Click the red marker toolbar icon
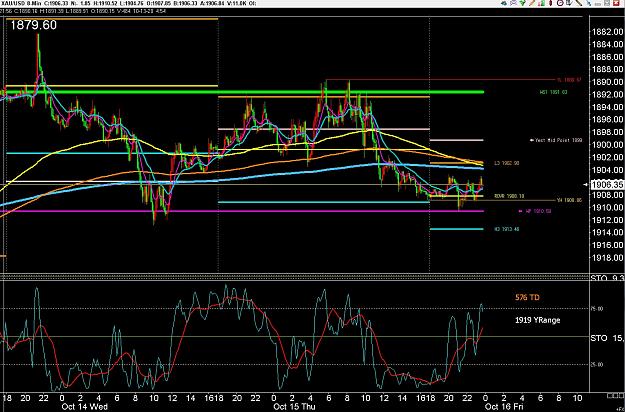The width and height of the screenshot is (625, 412). [x=550, y=3]
